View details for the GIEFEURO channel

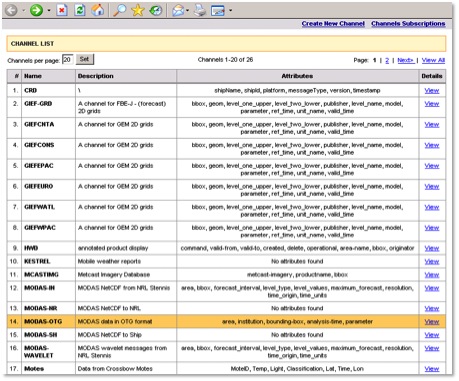(x=432, y=187)
